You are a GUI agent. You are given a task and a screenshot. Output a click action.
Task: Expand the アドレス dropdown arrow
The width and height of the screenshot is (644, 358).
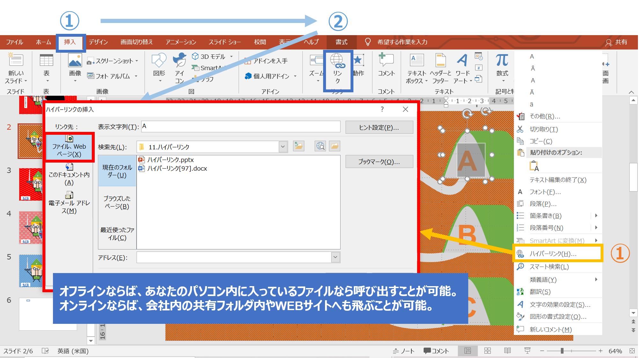[335, 257]
